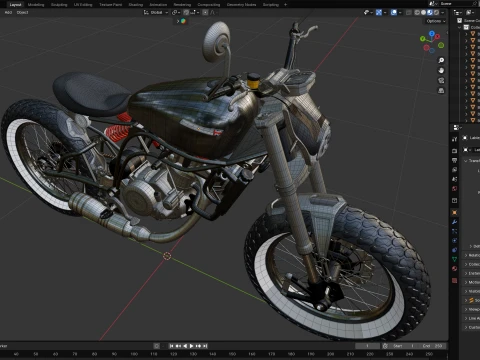Screen dimensions: 480x360
Task: Click the zoom magnifier viewport icon
Action: tap(441, 60)
